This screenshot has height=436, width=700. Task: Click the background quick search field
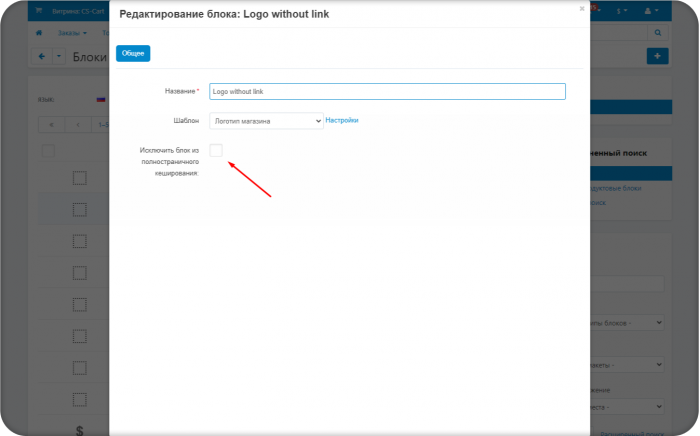[619, 33]
